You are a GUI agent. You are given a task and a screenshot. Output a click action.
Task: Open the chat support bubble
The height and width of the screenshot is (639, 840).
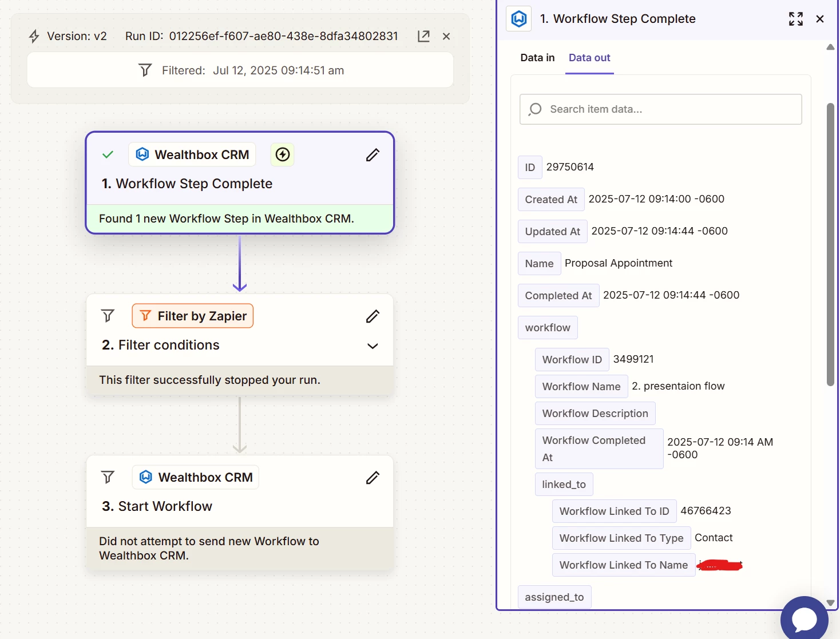805,619
